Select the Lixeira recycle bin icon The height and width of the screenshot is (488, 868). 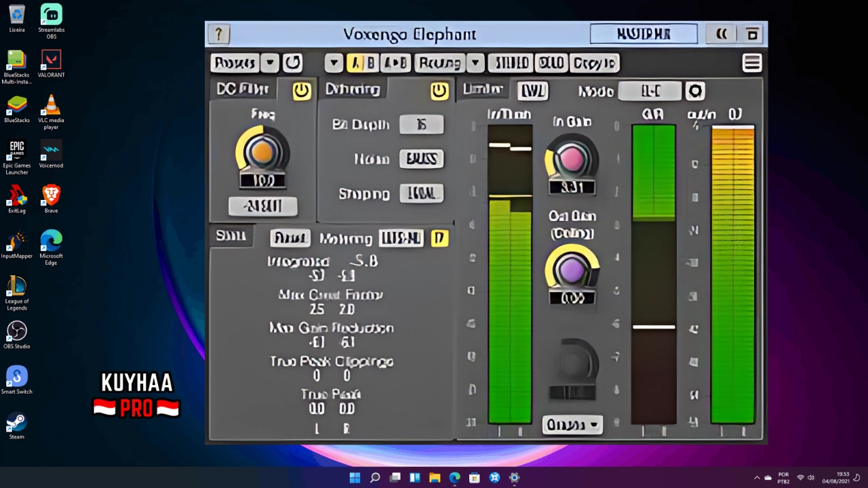[17, 18]
